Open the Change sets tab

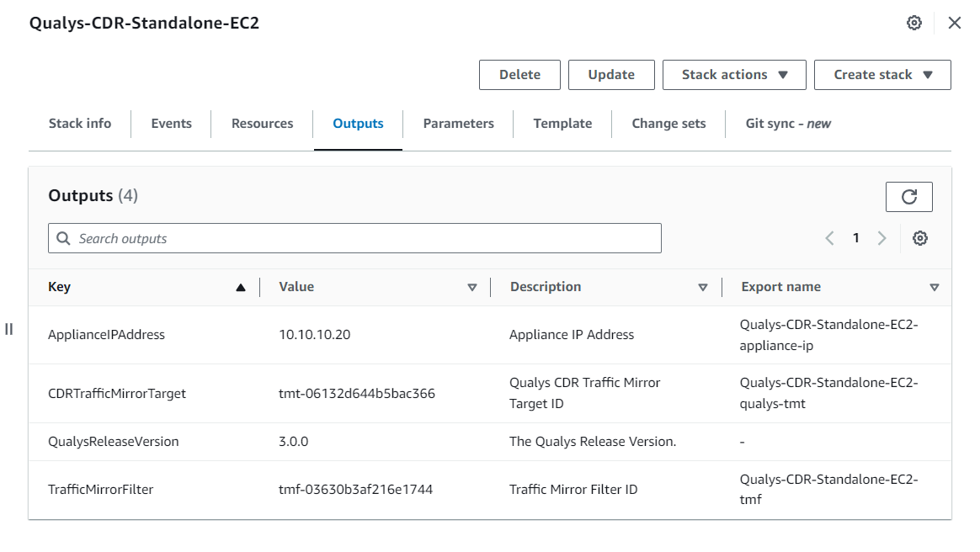tap(668, 124)
